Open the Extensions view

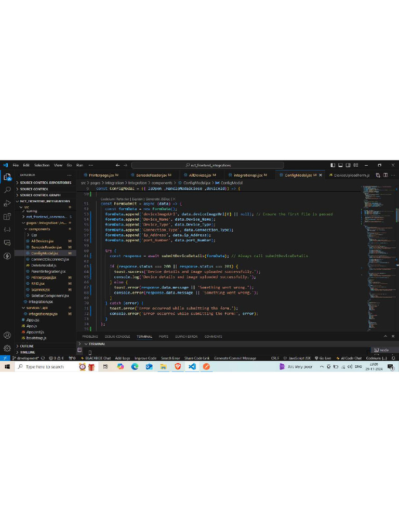coord(7,217)
